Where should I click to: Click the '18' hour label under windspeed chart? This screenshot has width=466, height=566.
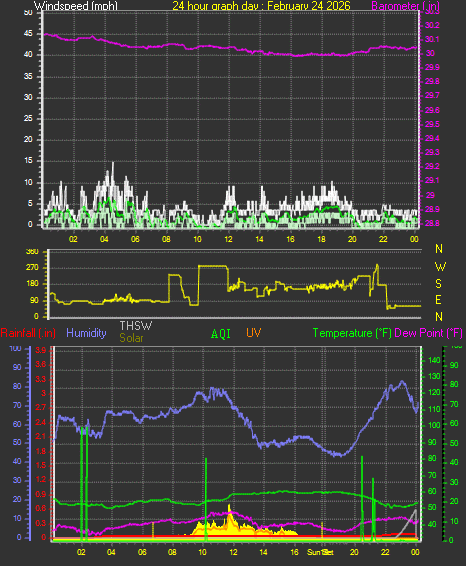[321, 239]
